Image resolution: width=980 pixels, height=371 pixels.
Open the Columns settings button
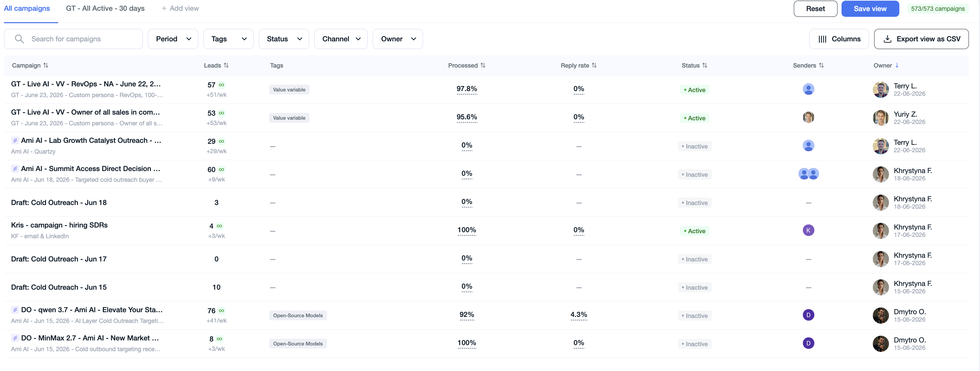pyautogui.click(x=839, y=39)
